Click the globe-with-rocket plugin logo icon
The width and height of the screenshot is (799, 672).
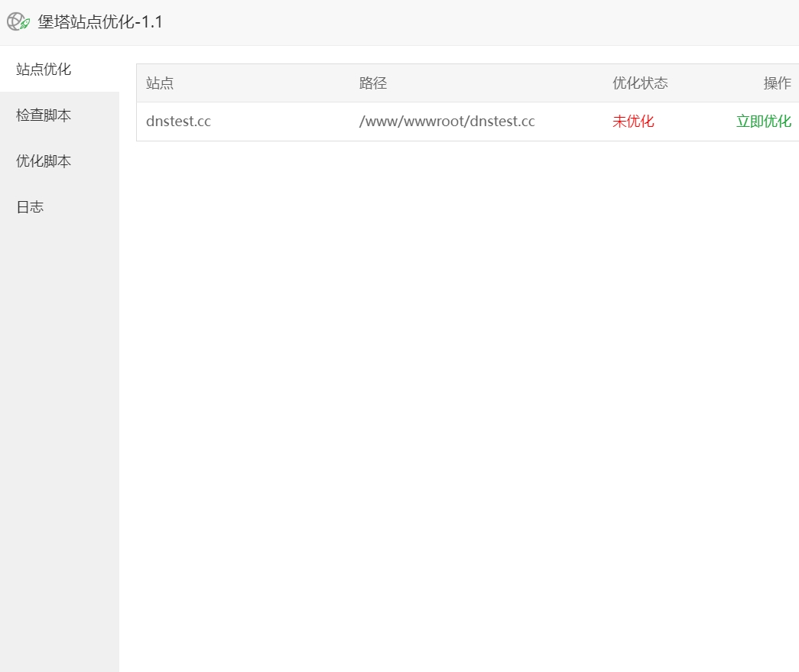pyautogui.click(x=16, y=21)
